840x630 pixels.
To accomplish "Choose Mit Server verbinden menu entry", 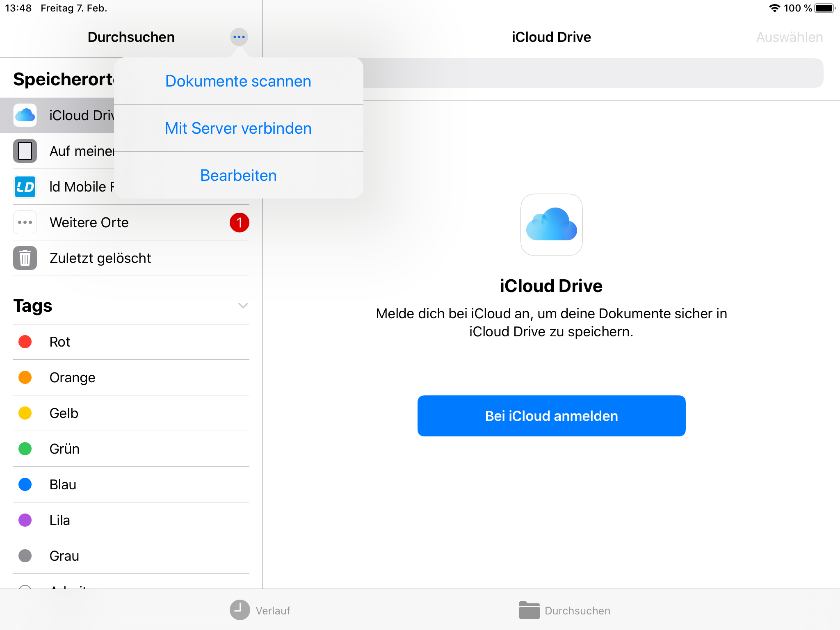I will click(x=238, y=128).
